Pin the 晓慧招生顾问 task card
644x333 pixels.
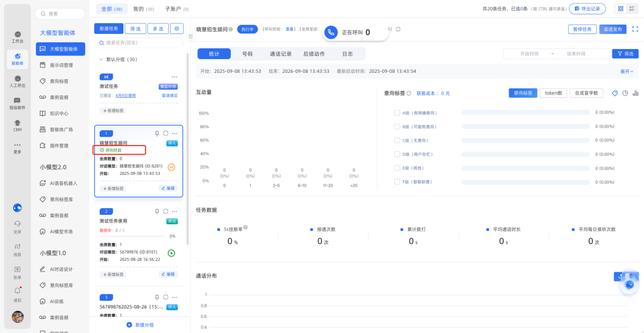157,133
